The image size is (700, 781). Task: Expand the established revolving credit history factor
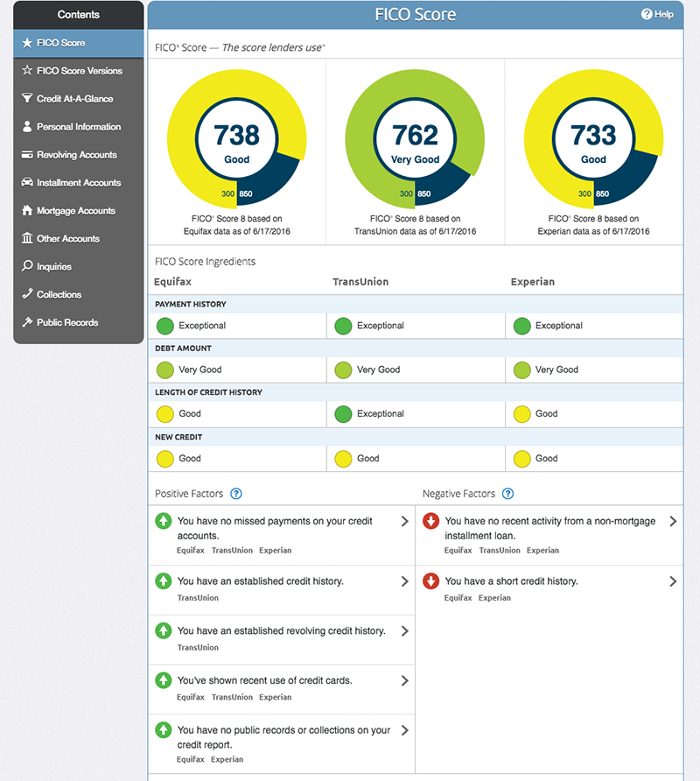[x=404, y=631]
